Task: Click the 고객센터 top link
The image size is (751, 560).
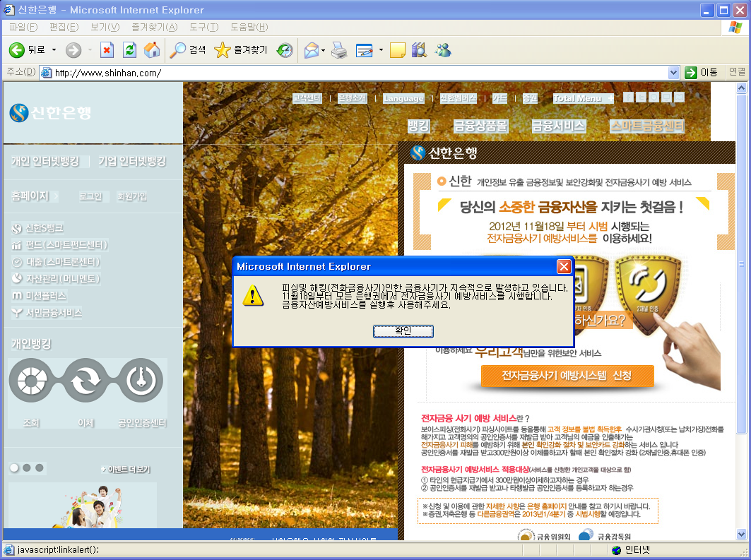Action: [x=307, y=98]
